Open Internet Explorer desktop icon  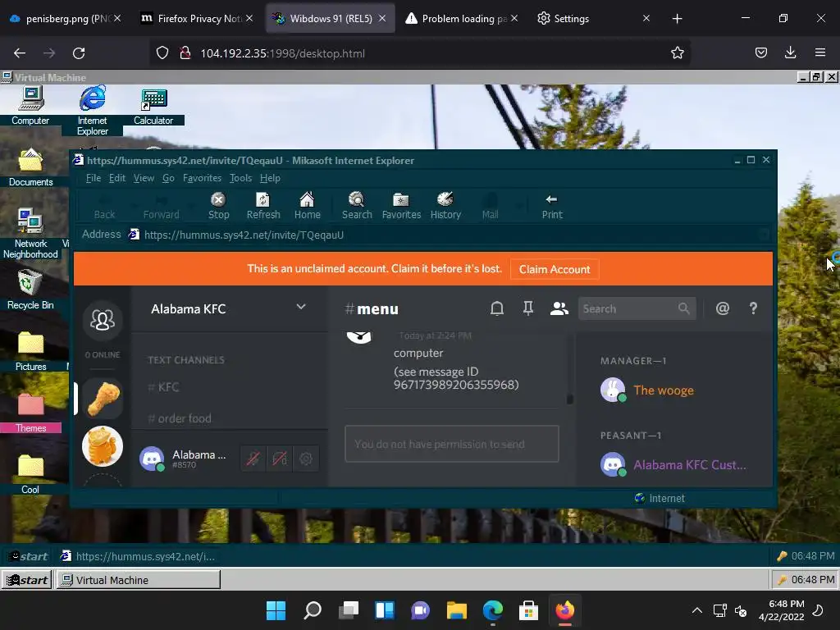[x=92, y=111]
